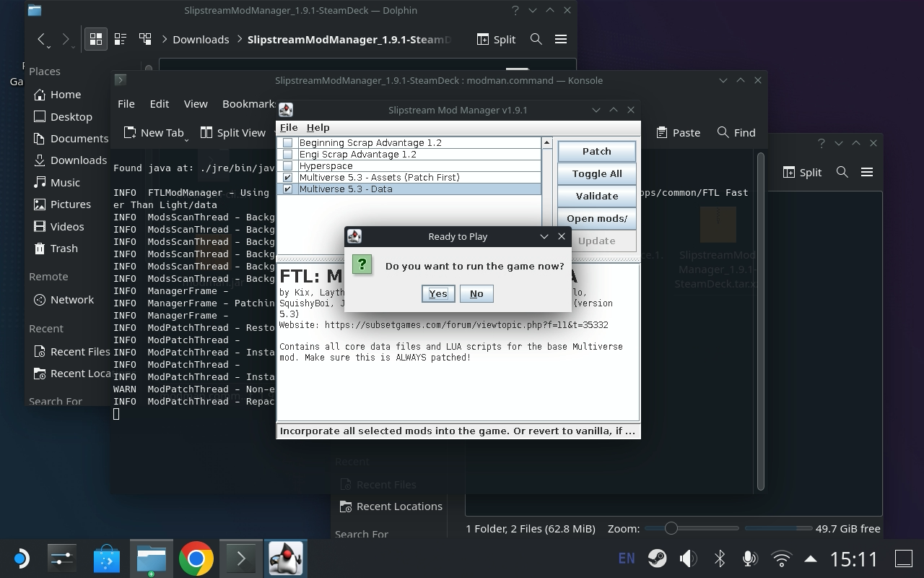This screenshot has width=924, height=578.
Task: Open Recent Locations in background Dolphin window
Action: [x=391, y=506]
